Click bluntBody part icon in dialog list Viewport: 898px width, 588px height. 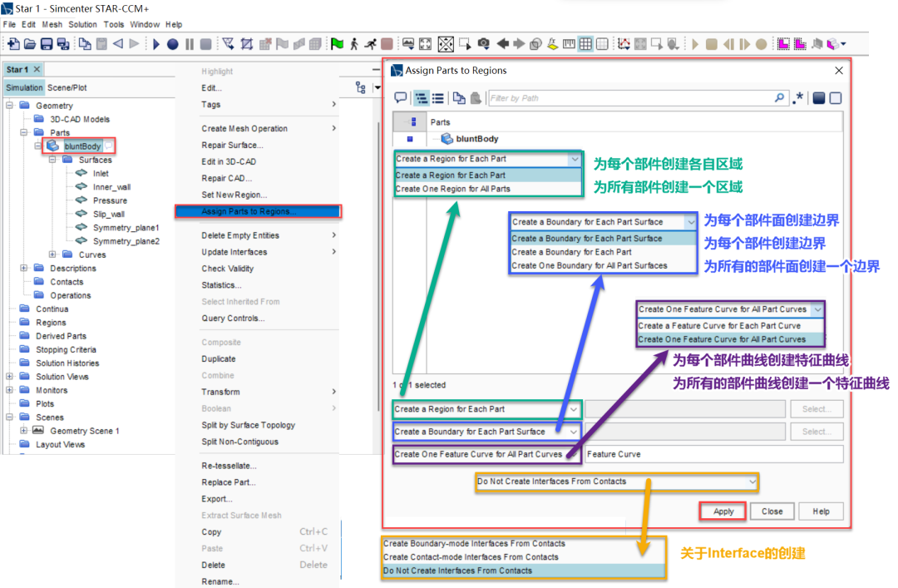click(x=447, y=139)
